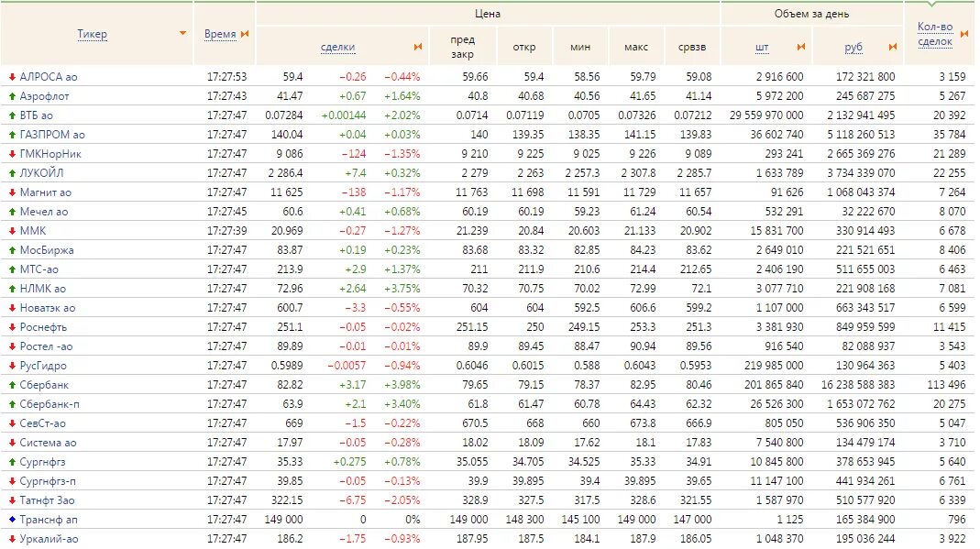Open the Сургнфгз-п ticker
Screen dimensions: 980x549
[48, 481]
